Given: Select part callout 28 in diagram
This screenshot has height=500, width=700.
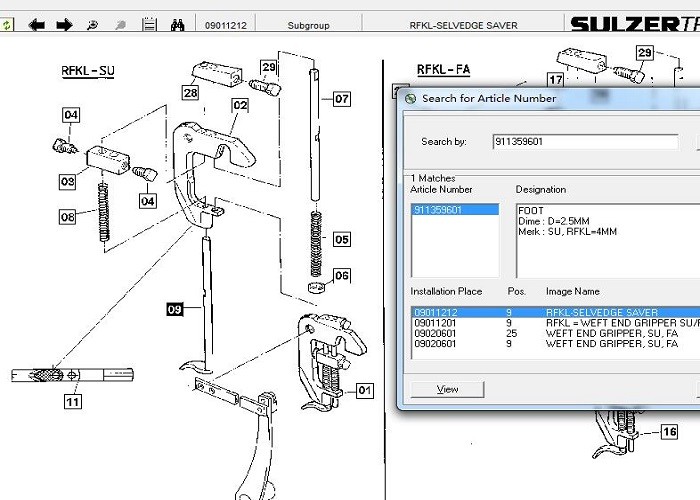Looking at the screenshot, I should [x=191, y=93].
